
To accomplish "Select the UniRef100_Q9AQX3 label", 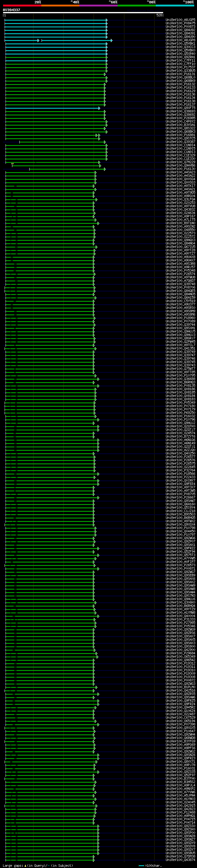I will coord(180,240).
